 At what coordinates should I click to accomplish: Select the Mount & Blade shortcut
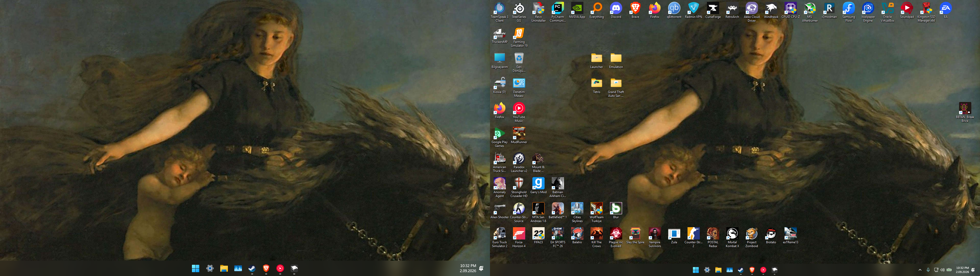[538, 162]
